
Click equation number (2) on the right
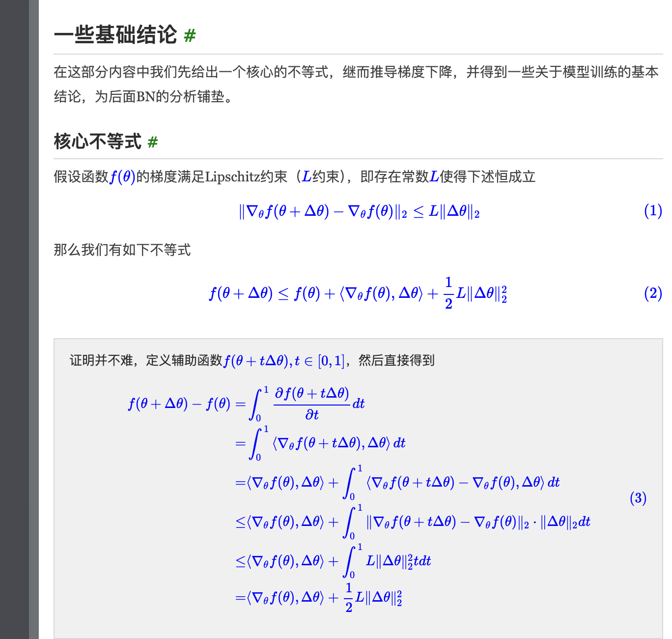653,293
